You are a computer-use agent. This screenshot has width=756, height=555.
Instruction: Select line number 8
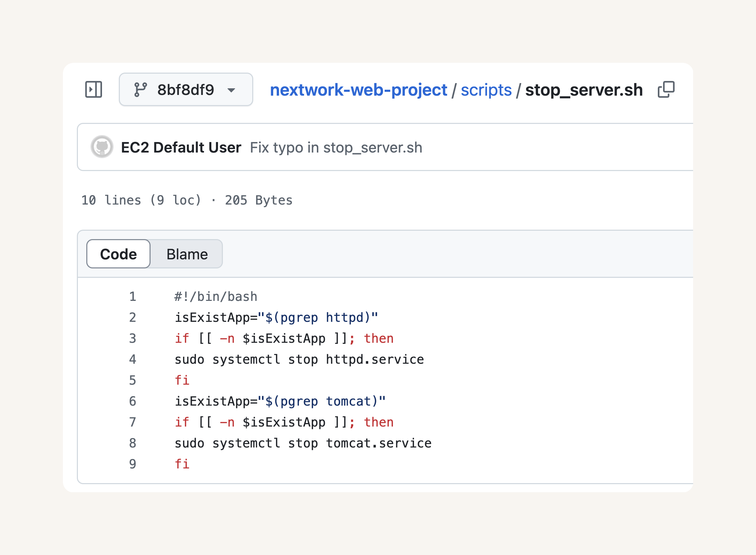coord(133,443)
